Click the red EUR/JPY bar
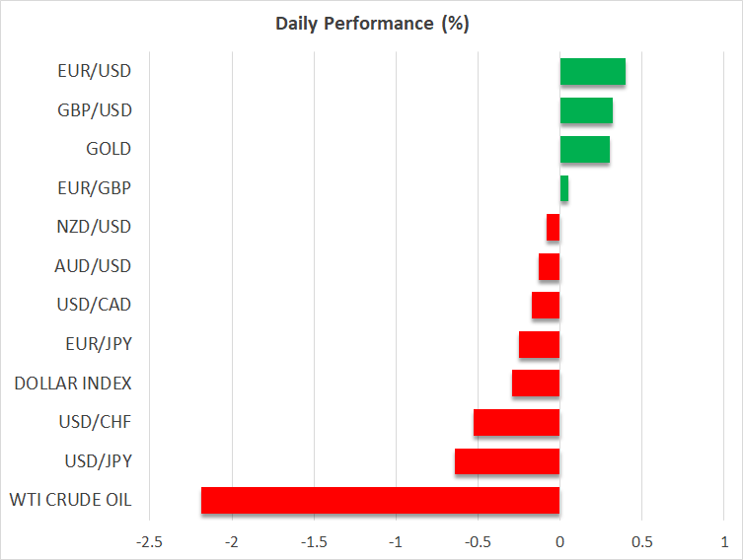Image resolution: width=743 pixels, height=560 pixels. [x=540, y=344]
